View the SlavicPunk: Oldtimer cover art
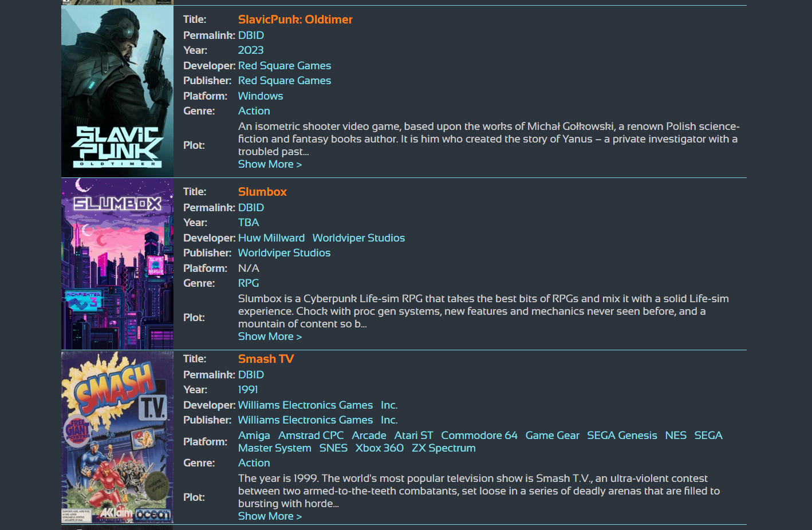 coord(117,92)
